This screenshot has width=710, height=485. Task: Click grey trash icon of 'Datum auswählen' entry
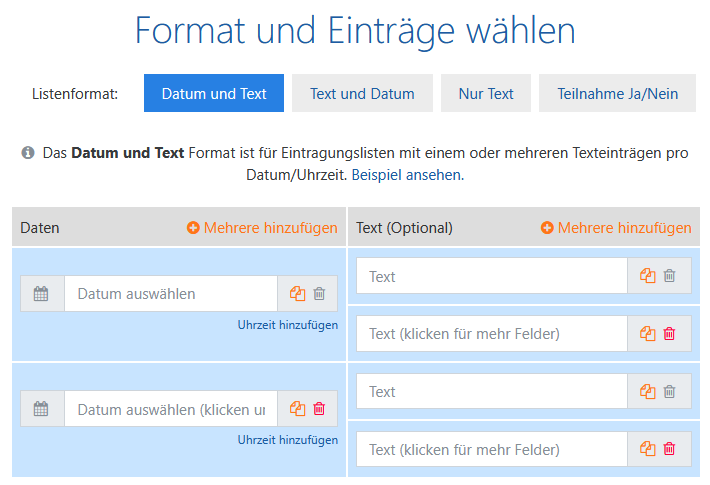point(319,294)
